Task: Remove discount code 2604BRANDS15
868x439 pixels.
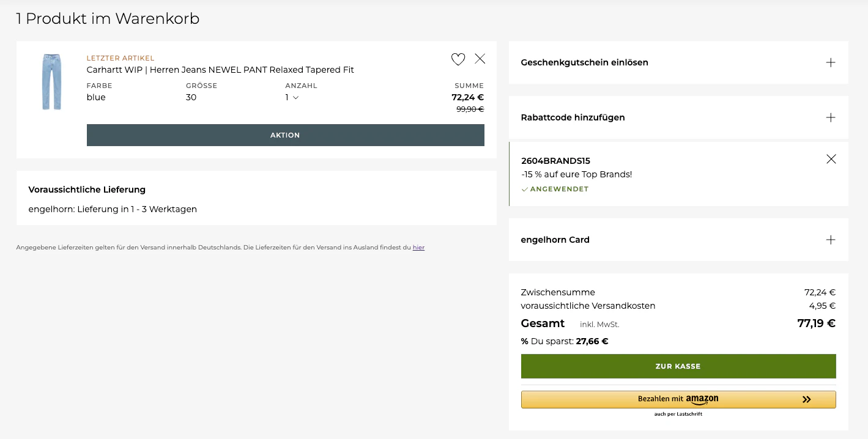Action: [x=831, y=159]
